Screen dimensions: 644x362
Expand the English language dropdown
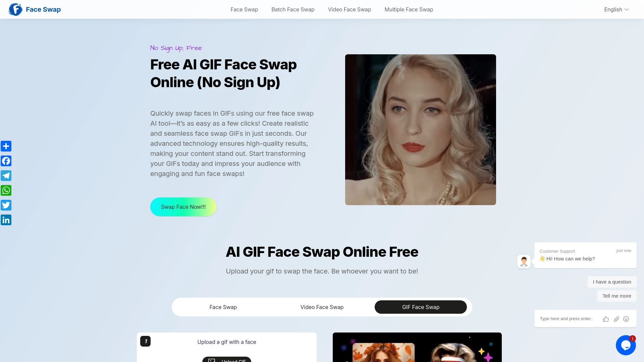[x=616, y=9]
